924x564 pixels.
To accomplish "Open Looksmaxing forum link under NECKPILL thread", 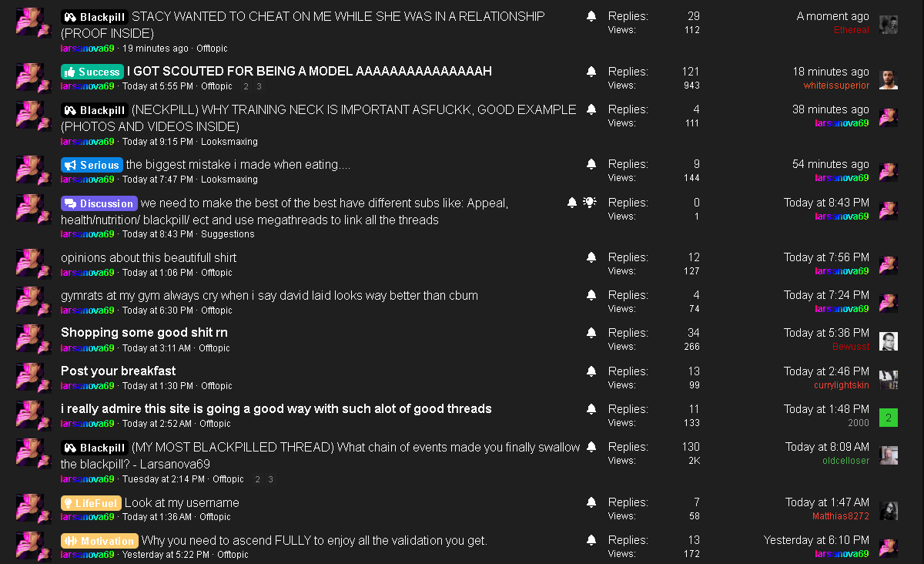I will 229,142.
